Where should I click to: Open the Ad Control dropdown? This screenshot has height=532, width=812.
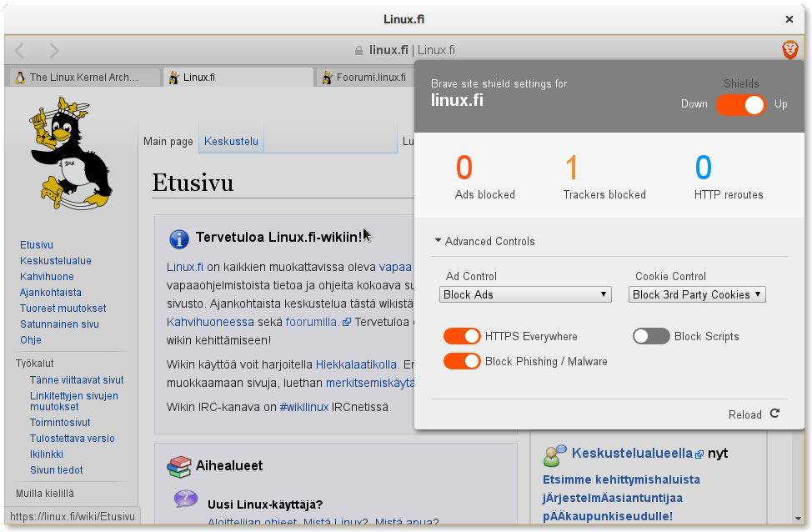[x=525, y=294]
